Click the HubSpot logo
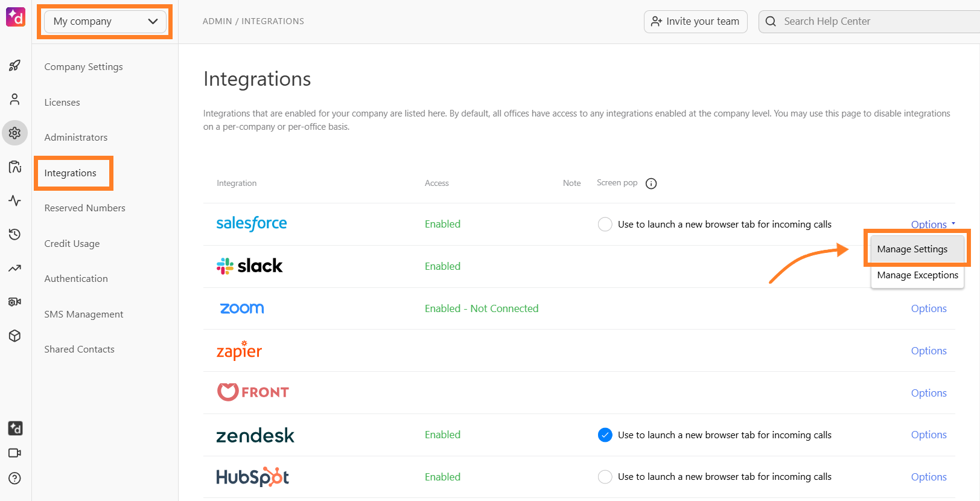980x501 pixels. point(253,477)
